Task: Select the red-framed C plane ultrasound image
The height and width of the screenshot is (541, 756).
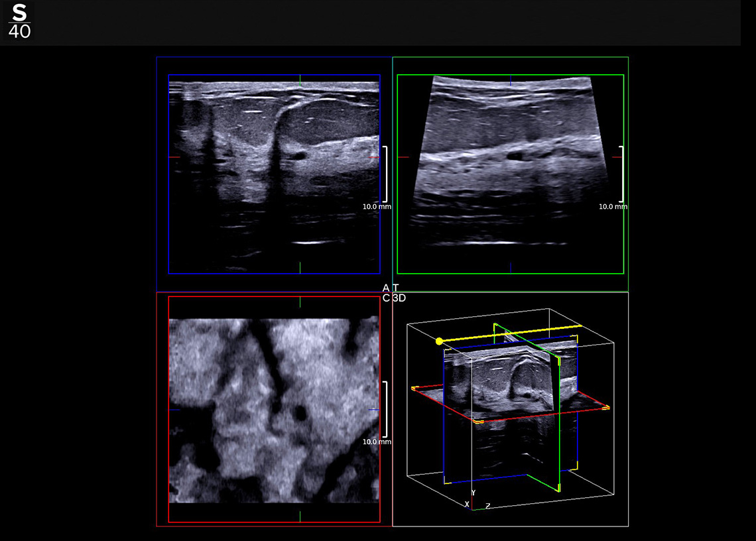Action: (275, 409)
